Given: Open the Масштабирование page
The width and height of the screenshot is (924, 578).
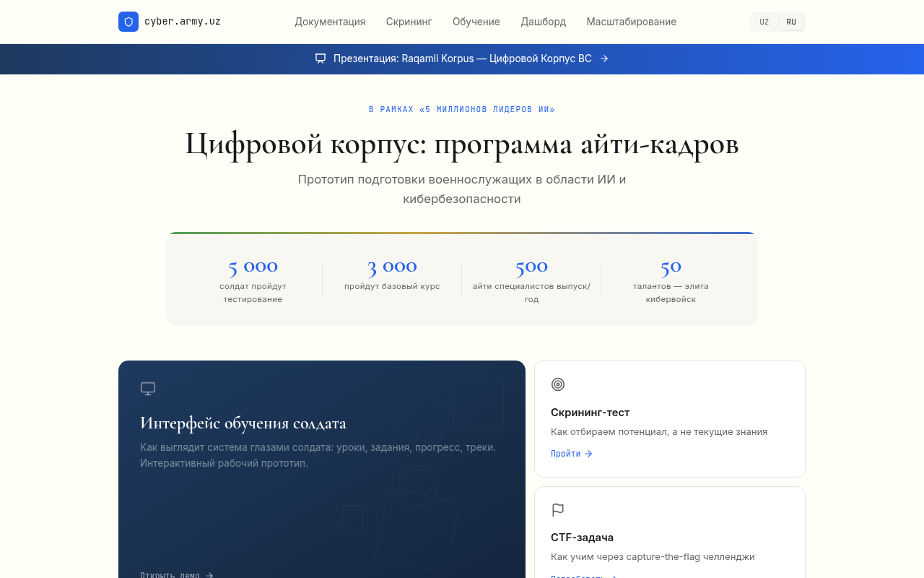Looking at the screenshot, I should tap(631, 22).
